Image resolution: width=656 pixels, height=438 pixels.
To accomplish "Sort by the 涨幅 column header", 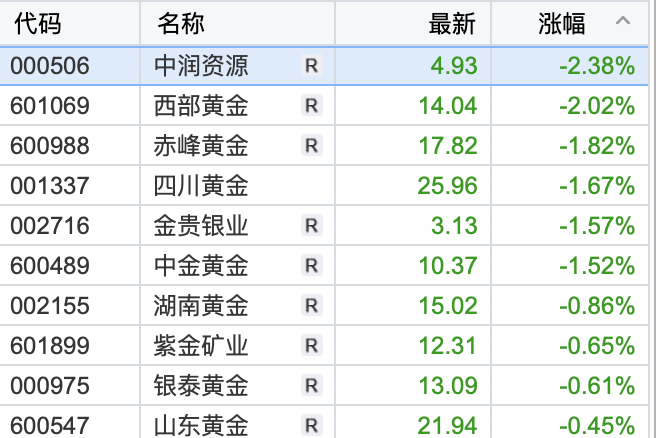I will coord(561,23).
